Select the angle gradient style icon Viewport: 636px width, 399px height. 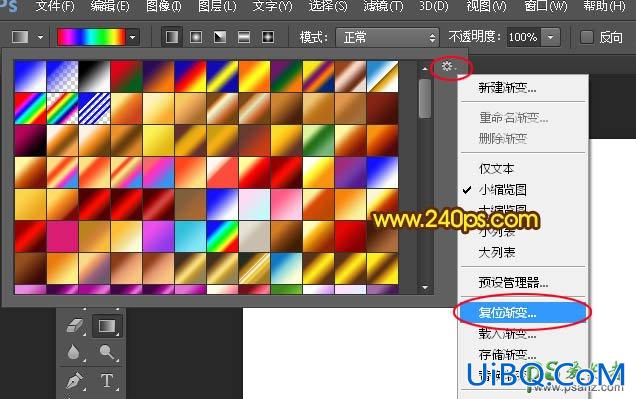pyautogui.click(x=220, y=37)
